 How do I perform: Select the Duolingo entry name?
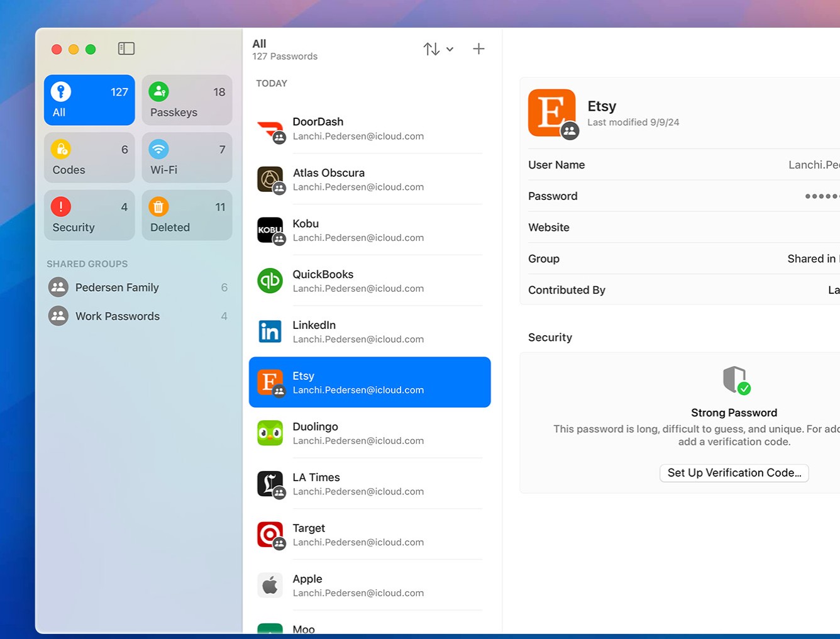click(x=316, y=426)
